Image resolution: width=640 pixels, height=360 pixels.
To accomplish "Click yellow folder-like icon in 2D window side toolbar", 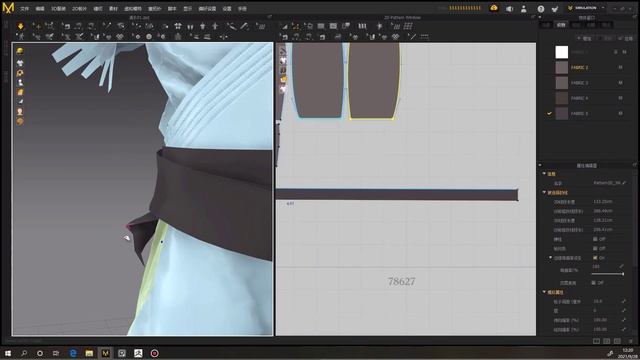I will pos(283,80).
